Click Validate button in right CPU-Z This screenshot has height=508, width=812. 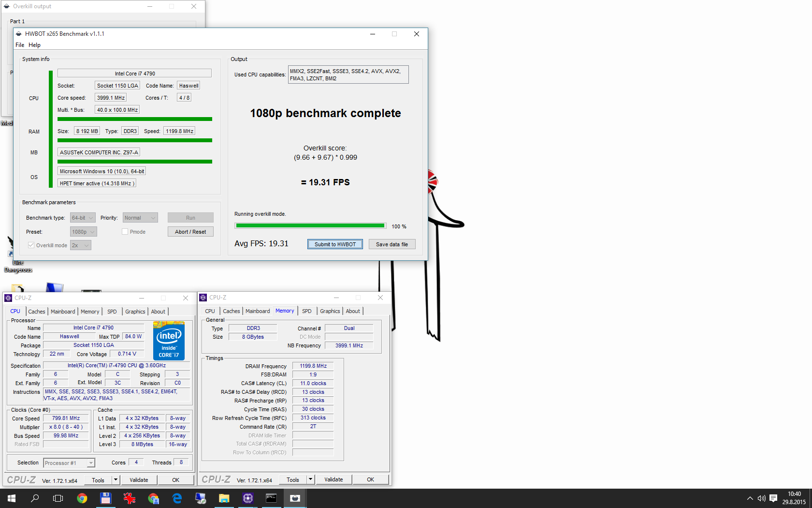[333, 479]
